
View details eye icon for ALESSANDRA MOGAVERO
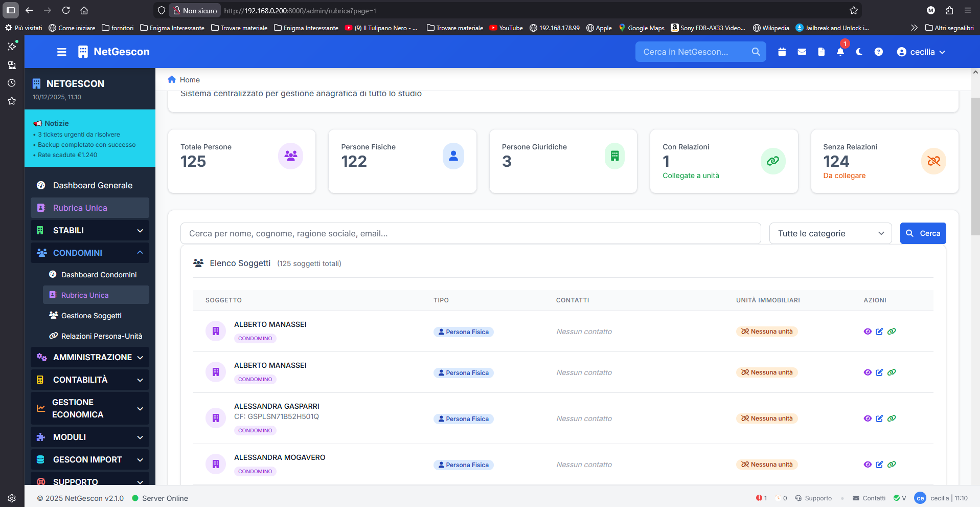868,465
